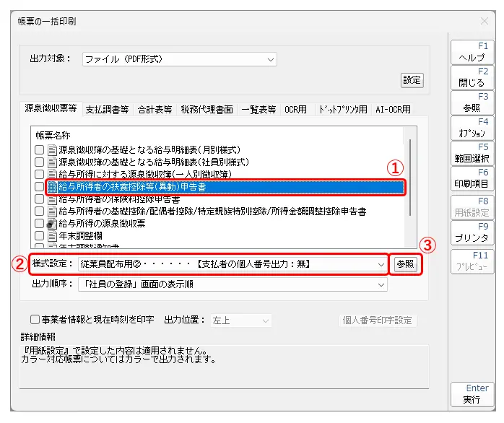
Task: Switch to AI-OCR用 tab
Action: pyautogui.click(x=393, y=110)
